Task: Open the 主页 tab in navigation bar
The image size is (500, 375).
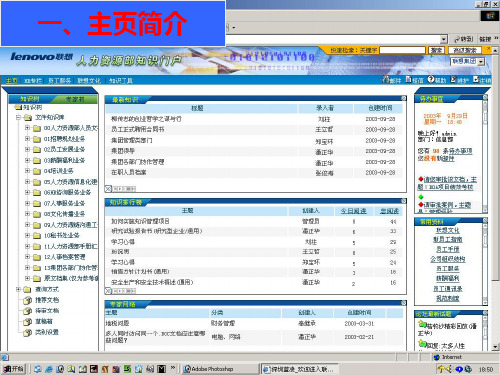Action: [x=11, y=81]
